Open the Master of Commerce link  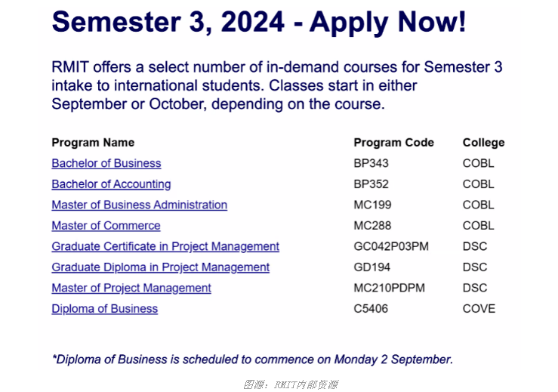[x=106, y=225]
